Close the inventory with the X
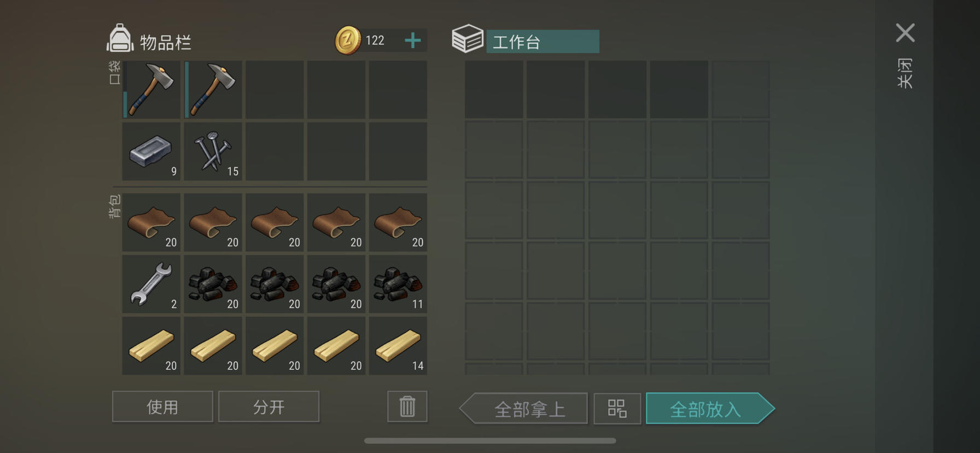Viewport: 980px width, 453px height. point(905,33)
